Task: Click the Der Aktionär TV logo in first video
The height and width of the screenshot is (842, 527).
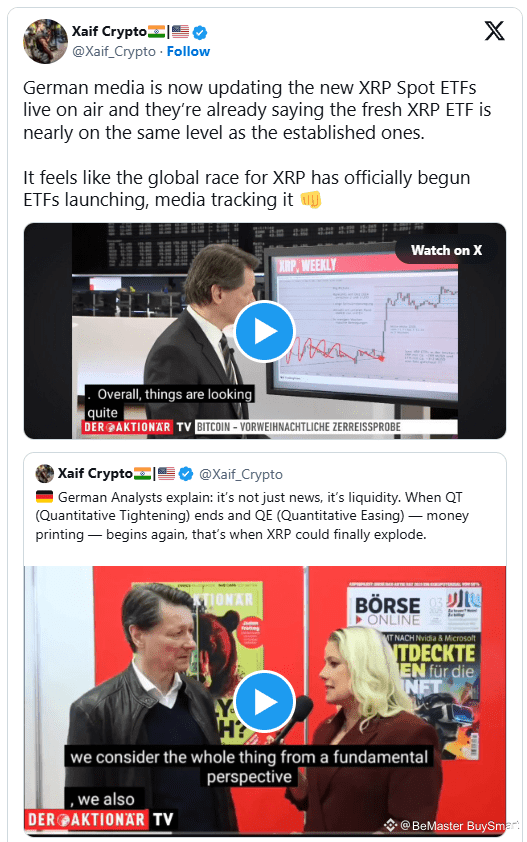Action: pos(137,427)
